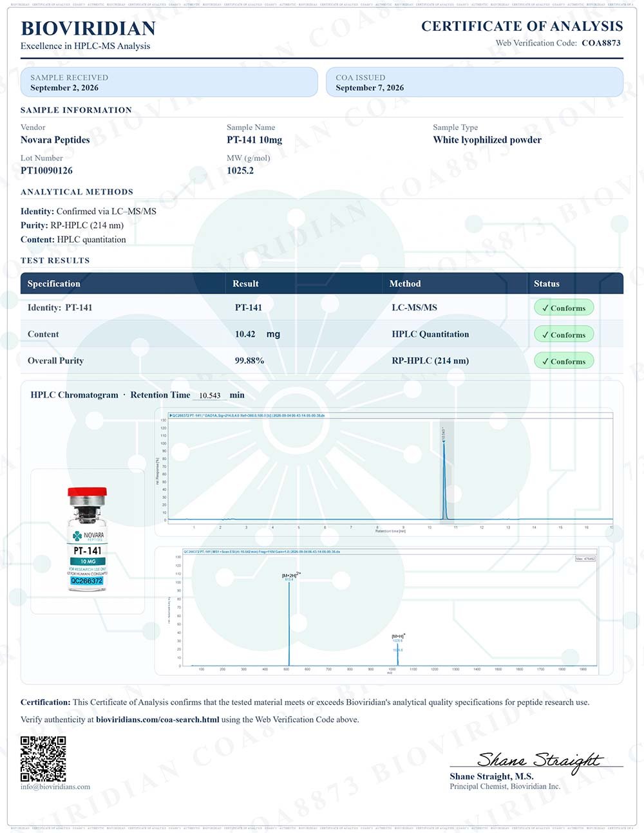Click the 'RP-HPLC (214 nm)' method cell in table
644x833 pixels.
pos(430,360)
